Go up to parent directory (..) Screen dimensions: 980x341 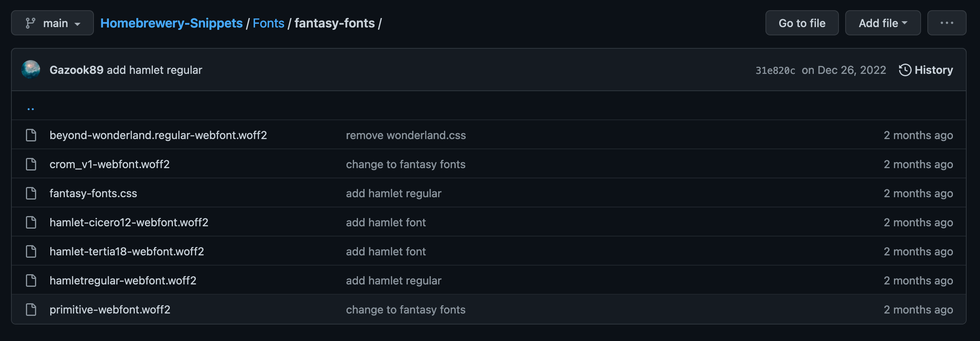click(x=31, y=109)
